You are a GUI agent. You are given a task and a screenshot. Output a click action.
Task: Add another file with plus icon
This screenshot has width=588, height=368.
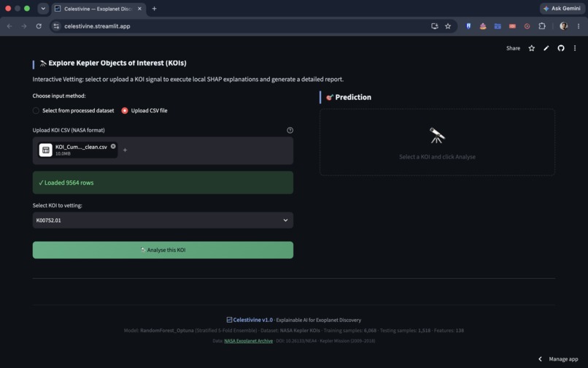125,150
